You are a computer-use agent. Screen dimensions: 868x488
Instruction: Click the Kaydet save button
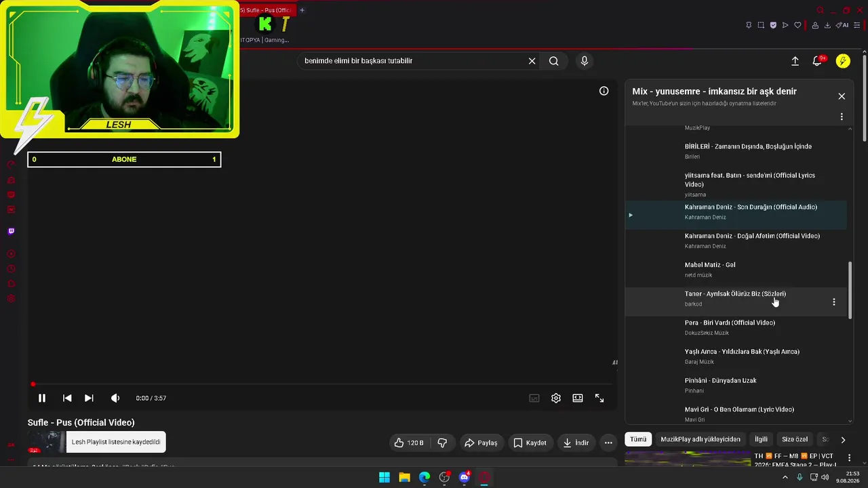point(530,443)
